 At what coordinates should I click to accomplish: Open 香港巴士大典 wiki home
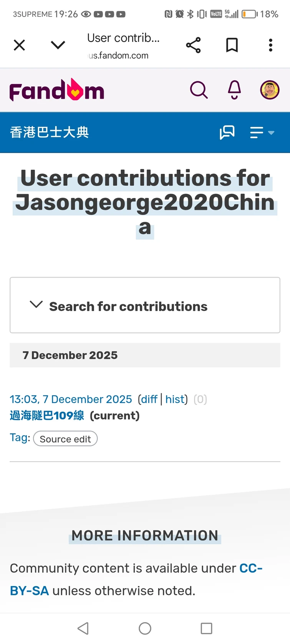click(x=50, y=132)
